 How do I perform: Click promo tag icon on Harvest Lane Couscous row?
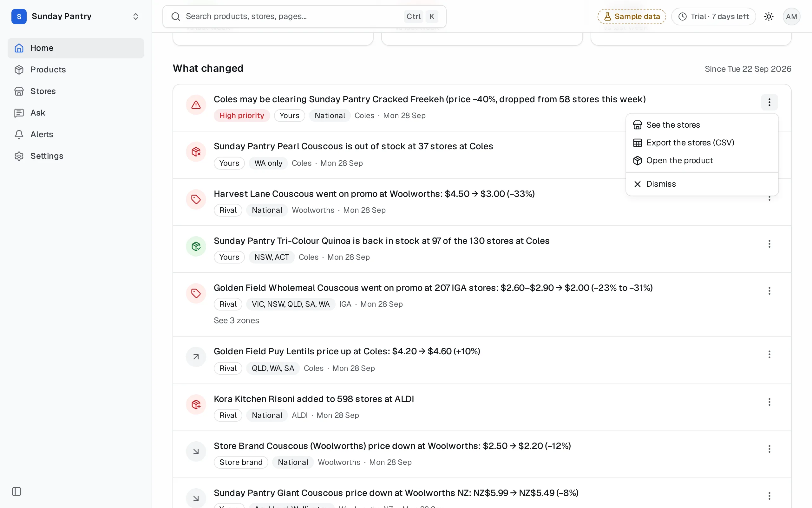click(x=196, y=200)
